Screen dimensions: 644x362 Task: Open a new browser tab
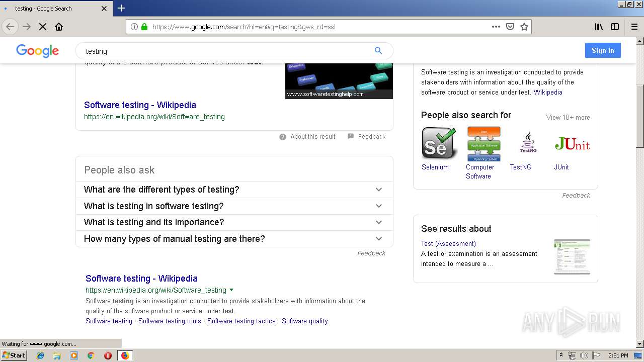tap(121, 8)
